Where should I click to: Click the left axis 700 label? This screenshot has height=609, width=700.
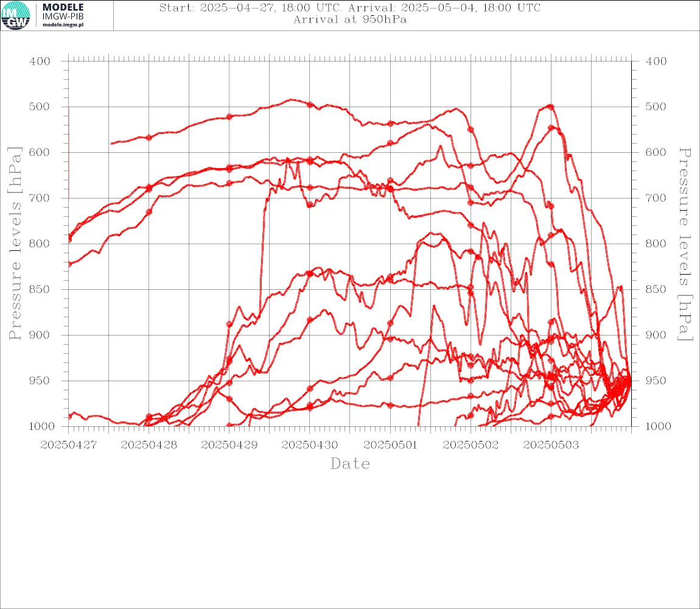coord(40,198)
